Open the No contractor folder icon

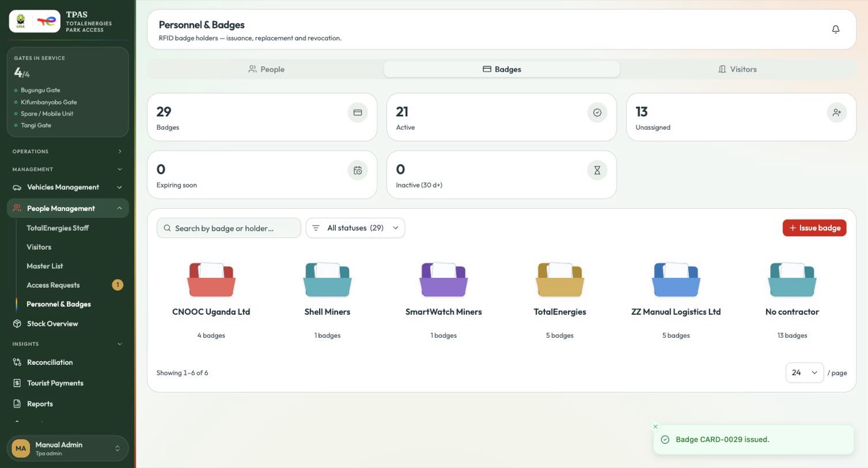792,280
